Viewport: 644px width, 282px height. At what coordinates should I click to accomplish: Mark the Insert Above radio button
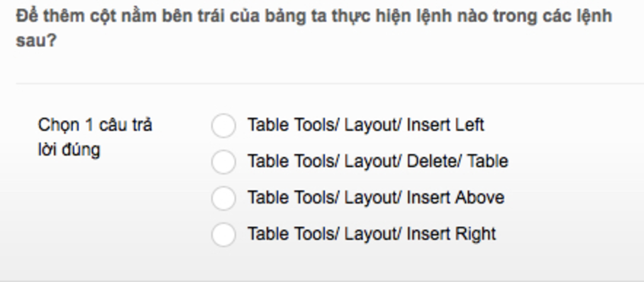point(223,198)
